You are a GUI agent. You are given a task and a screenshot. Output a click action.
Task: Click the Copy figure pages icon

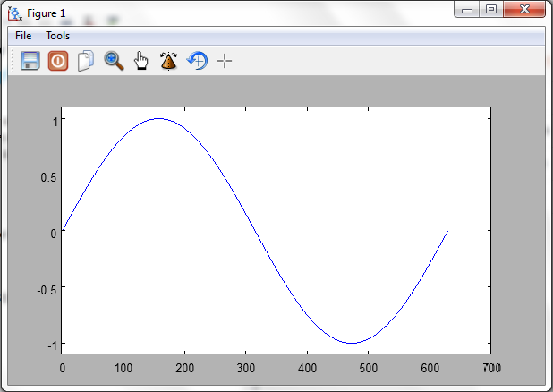(86, 61)
